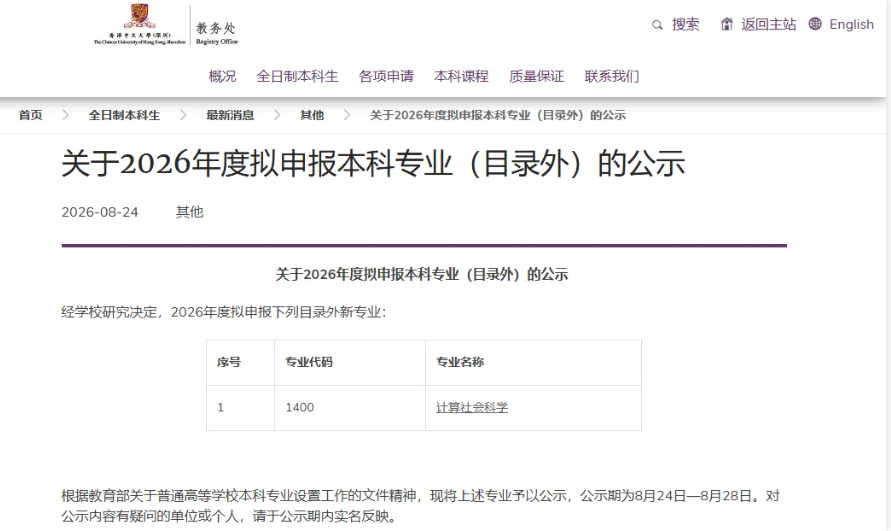Viewport: 891px width, 531px height.
Task: Click the home building icon beside 返回主站
Action: [x=726, y=24]
